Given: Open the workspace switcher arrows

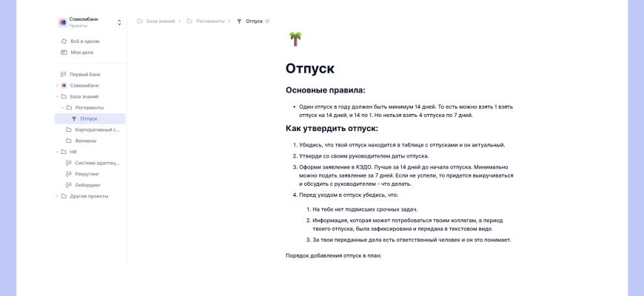Looking at the screenshot, I should pos(119,22).
